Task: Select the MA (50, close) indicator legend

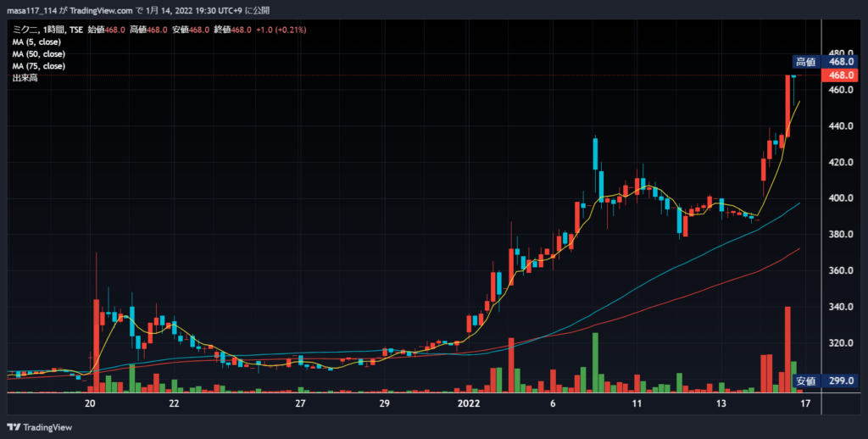Action: pos(39,54)
